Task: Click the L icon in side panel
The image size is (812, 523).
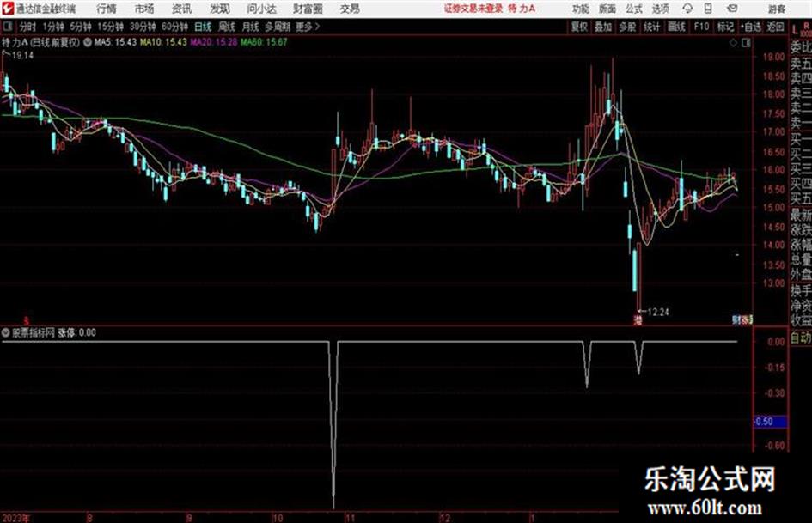Action: (x=795, y=31)
